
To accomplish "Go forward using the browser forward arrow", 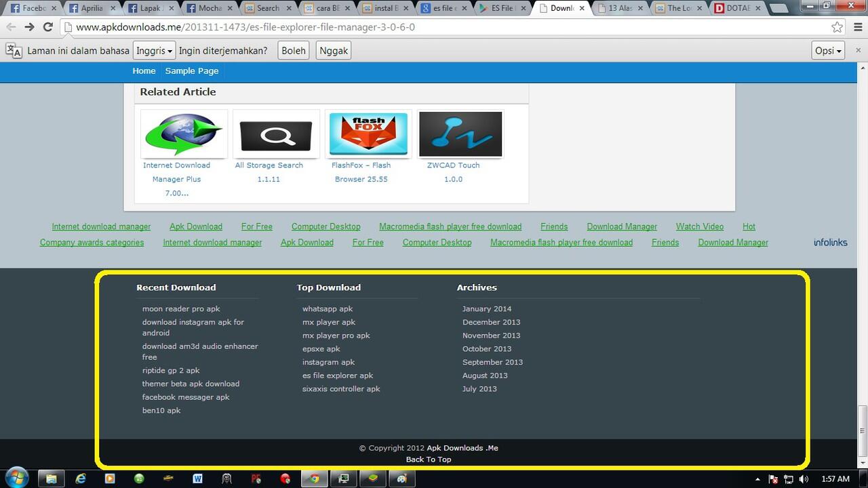I will point(29,27).
